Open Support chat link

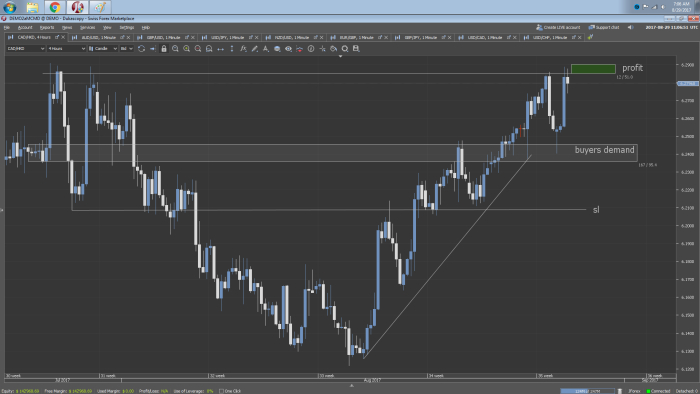pos(604,28)
